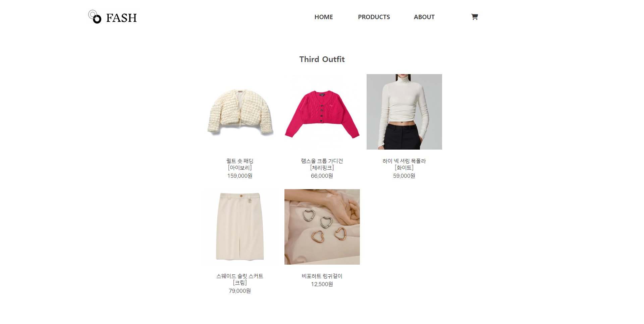This screenshot has height=324, width=644.
Task: Select the ivory quilted padding jacket image
Action: coord(240,112)
